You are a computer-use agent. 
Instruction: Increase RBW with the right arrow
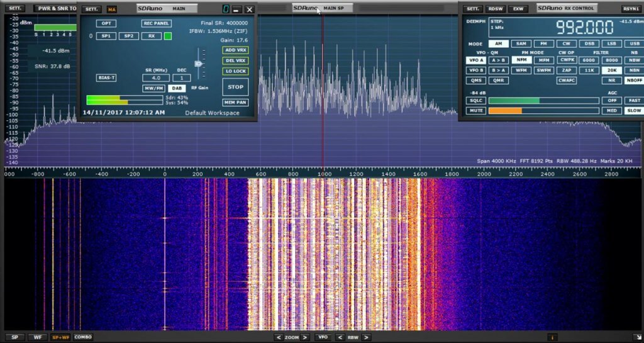coord(365,337)
